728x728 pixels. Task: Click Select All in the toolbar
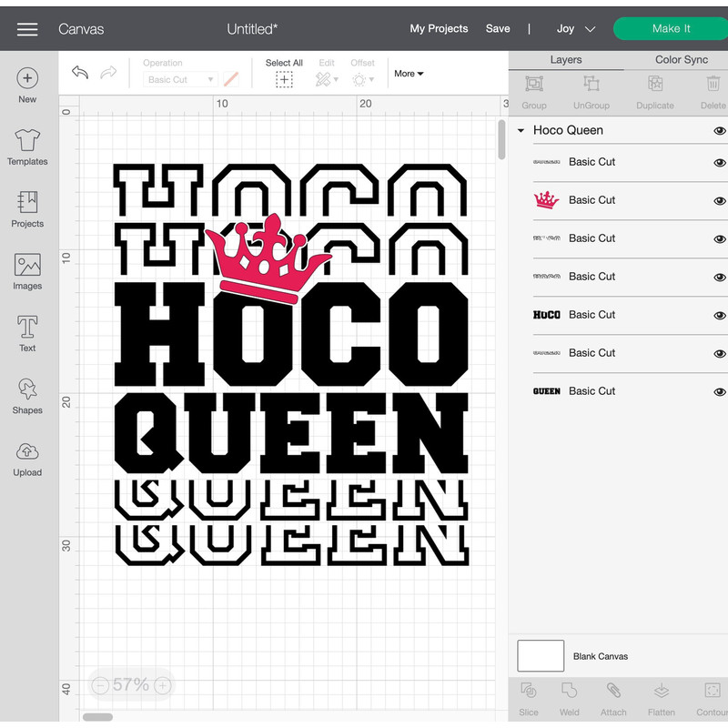click(x=284, y=74)
